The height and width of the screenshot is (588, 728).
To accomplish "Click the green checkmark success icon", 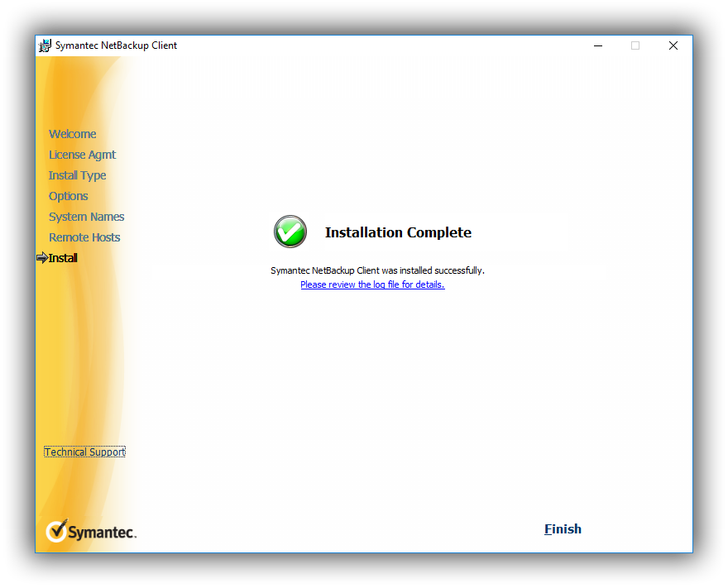I will 290,232.
